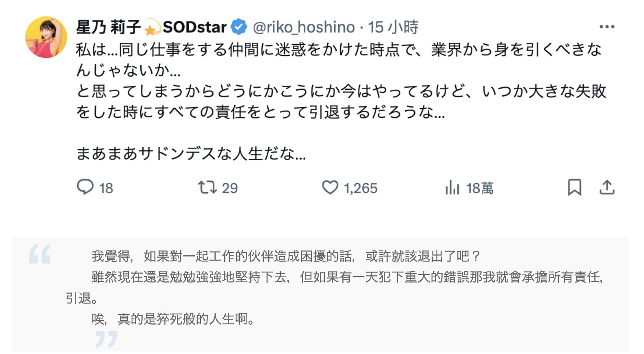Click the reply speech bubble icon
This screenshot has height=354, width=644.
[x=85, y=187]
